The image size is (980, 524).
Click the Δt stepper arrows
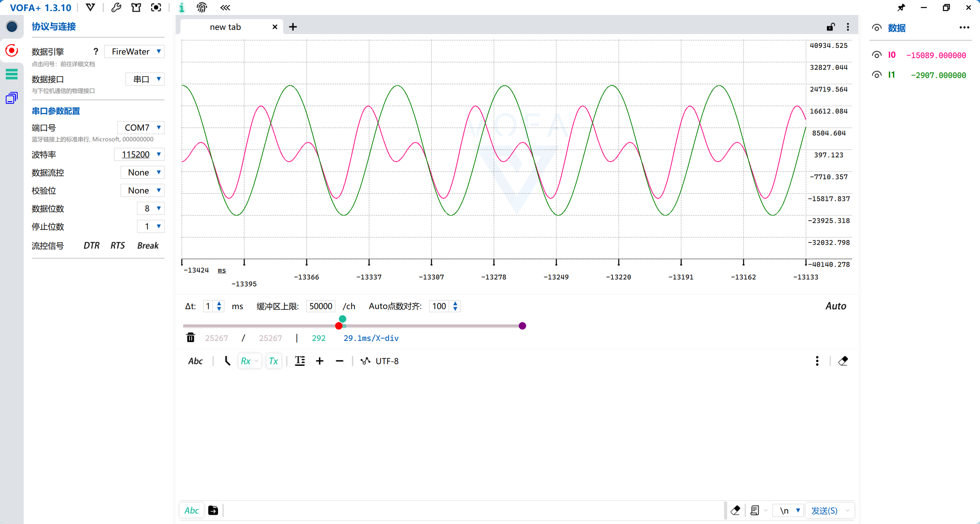(219, 306)
